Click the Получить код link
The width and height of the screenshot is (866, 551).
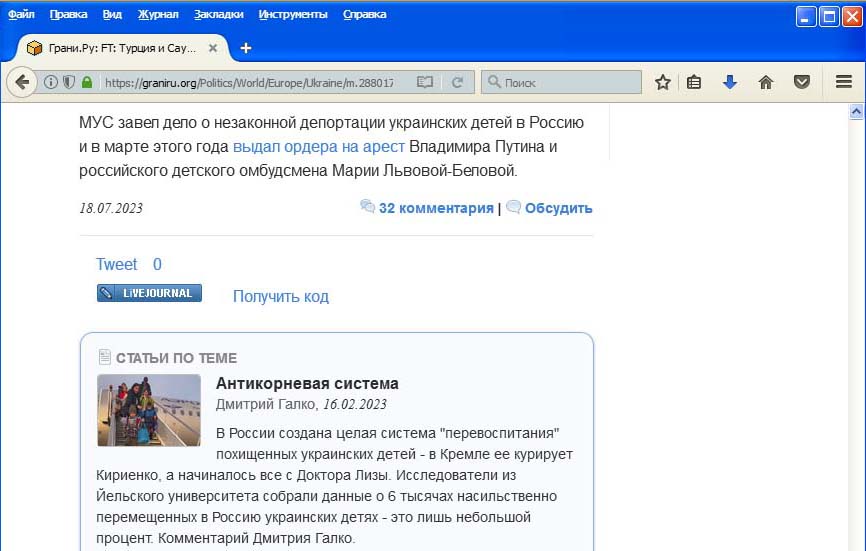[x=281, y=296]
